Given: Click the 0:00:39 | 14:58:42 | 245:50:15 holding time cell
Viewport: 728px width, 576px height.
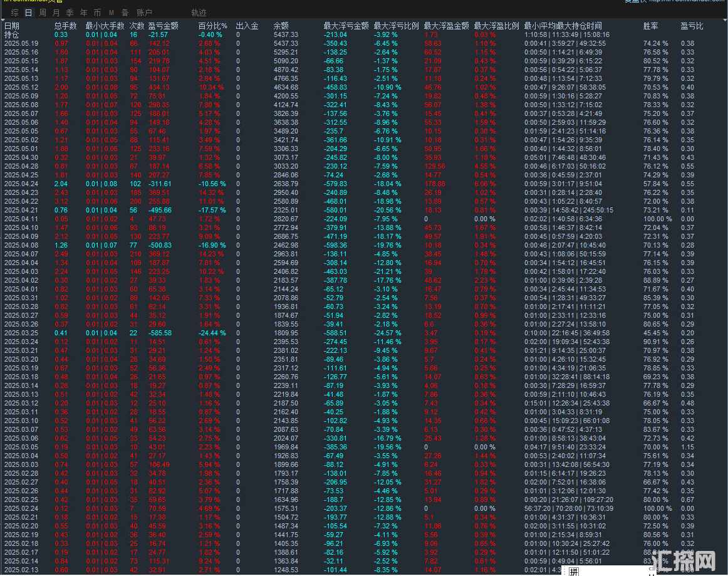Looking at the screenshot, I should (569, 210).
